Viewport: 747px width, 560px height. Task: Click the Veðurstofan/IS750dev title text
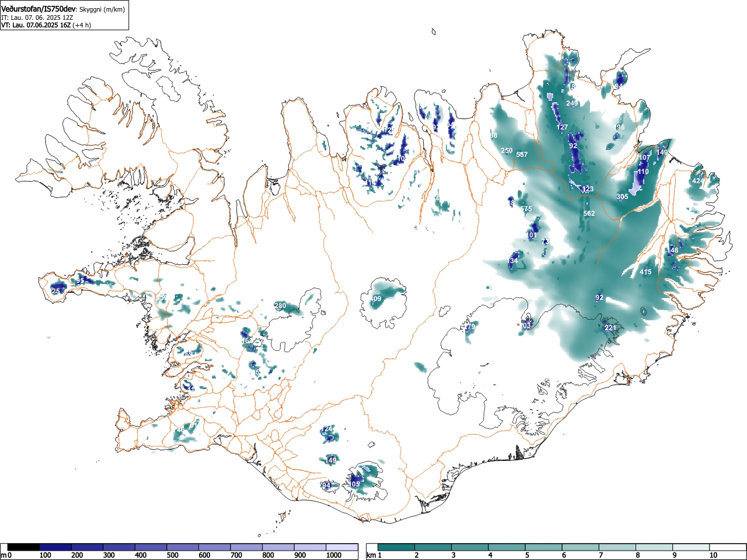(39, 9)
